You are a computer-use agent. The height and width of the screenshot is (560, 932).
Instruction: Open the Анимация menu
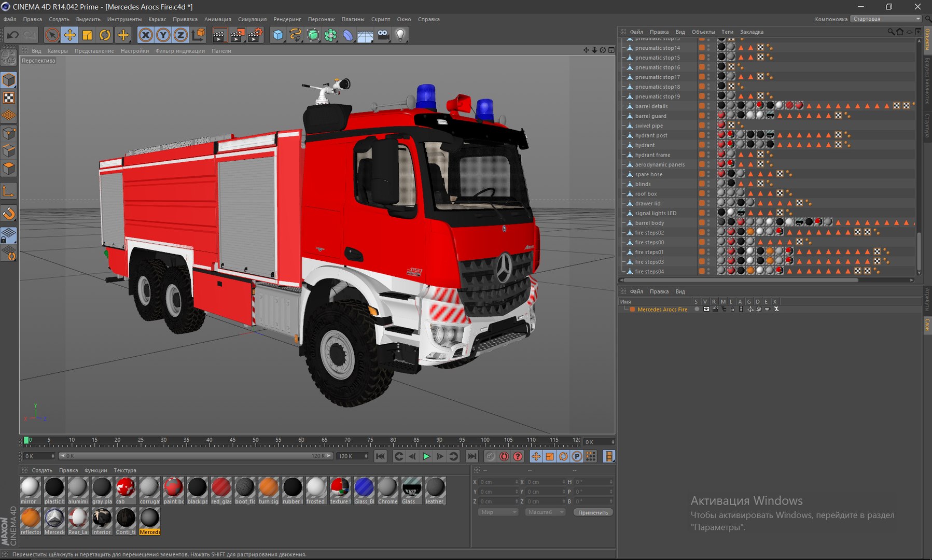tap(218, 19)
